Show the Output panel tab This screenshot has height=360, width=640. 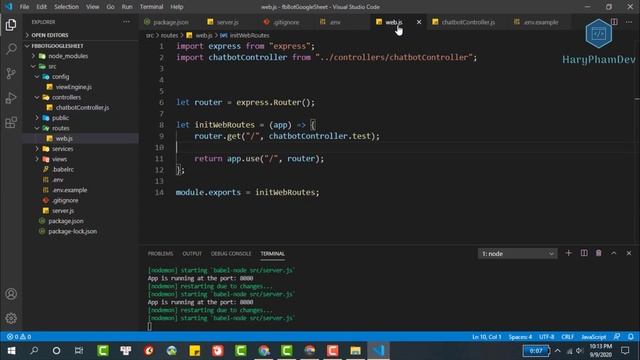coord(192,253)
